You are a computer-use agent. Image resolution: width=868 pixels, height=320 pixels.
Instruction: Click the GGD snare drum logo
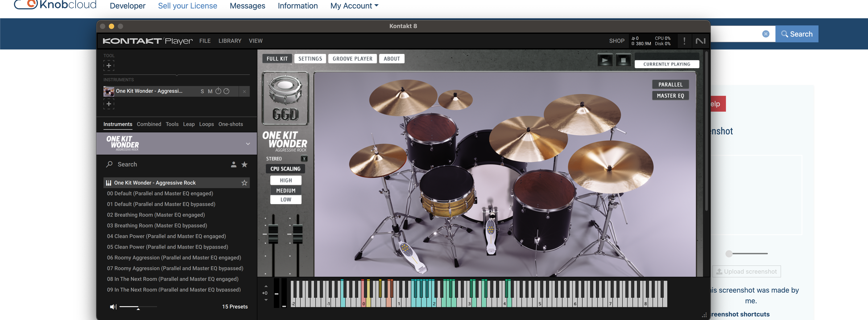tap(285, 98)
